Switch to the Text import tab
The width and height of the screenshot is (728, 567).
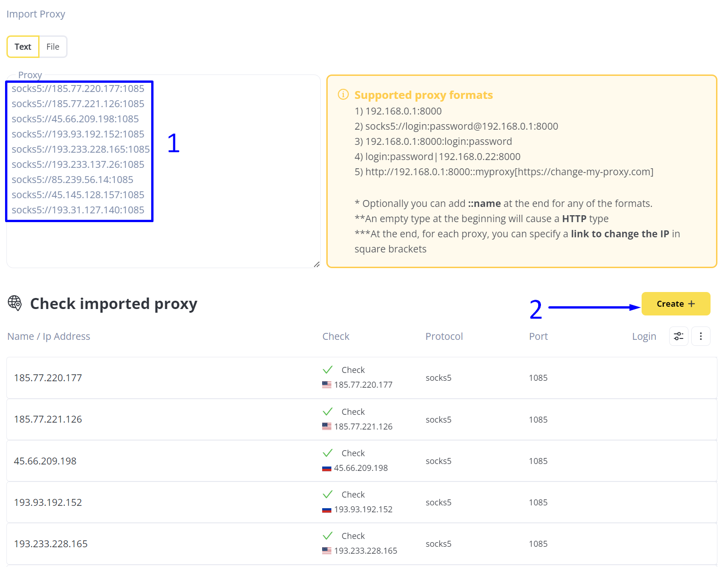coord(23,47)
